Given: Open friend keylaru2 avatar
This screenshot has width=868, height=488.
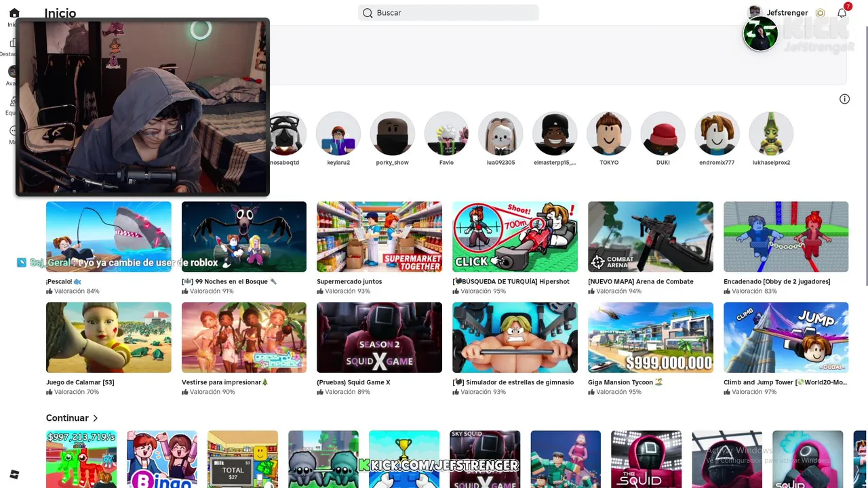Looking at the screenshot, I should pyautogui.click(x=338, y=134).
